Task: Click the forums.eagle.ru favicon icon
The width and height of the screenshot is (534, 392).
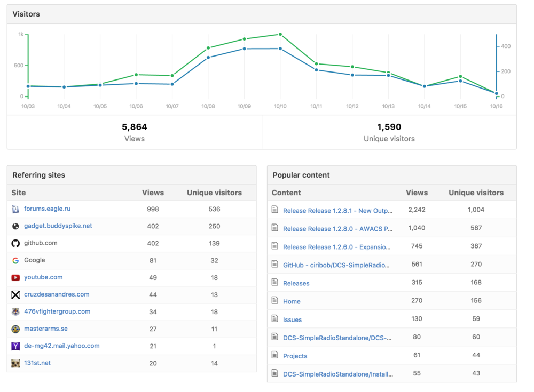Action: click(x=15, y=209)
